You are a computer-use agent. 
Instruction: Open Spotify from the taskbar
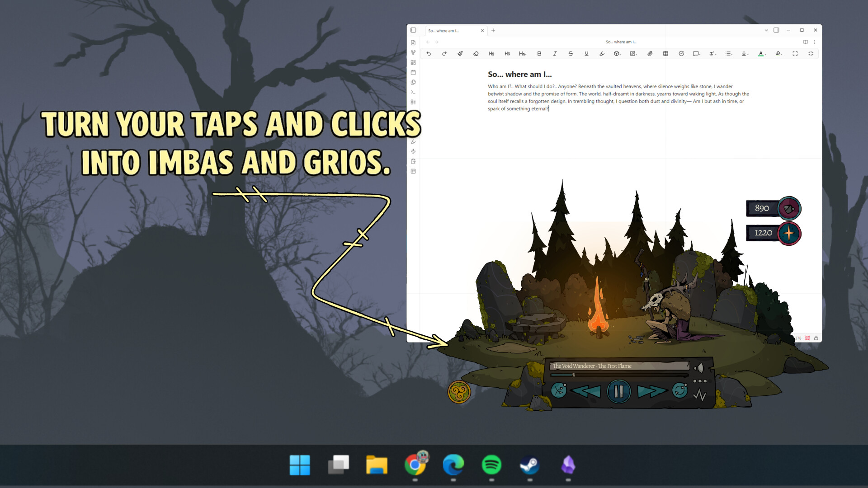[491, 465]
